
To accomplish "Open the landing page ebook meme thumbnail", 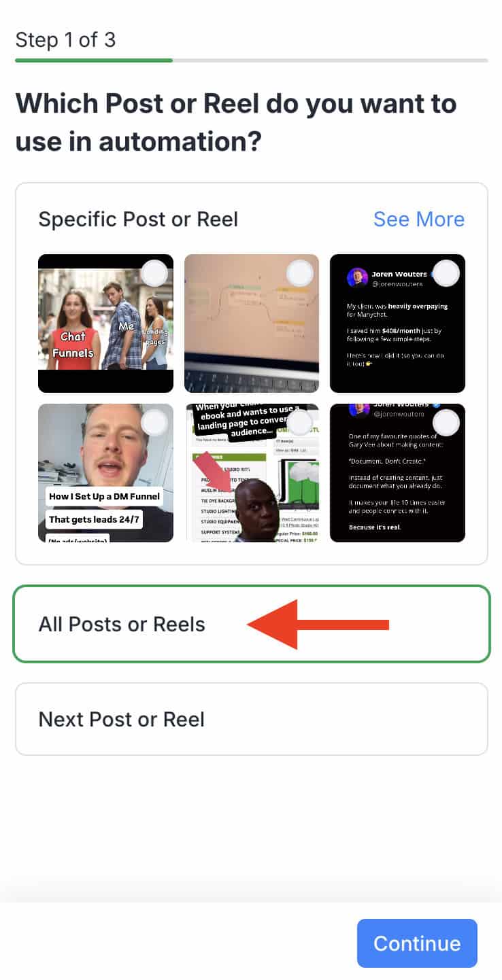I will tap(252, 473).
